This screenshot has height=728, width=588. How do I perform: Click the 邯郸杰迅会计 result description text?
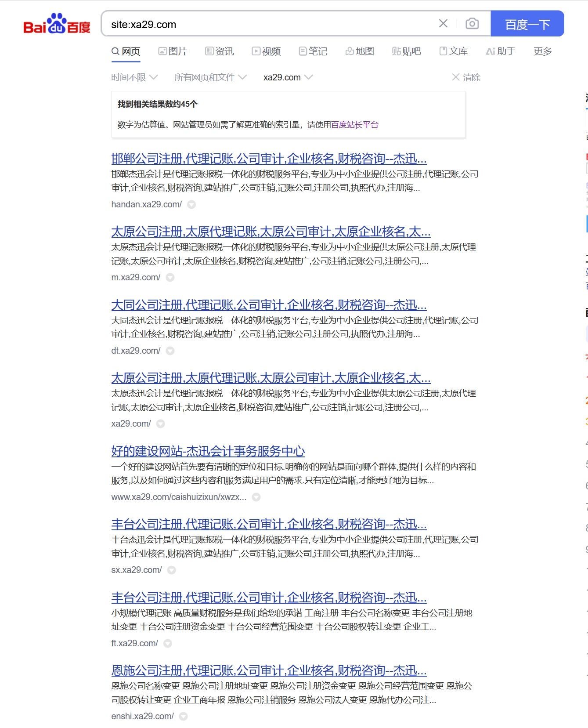click(x=295, y=181)
